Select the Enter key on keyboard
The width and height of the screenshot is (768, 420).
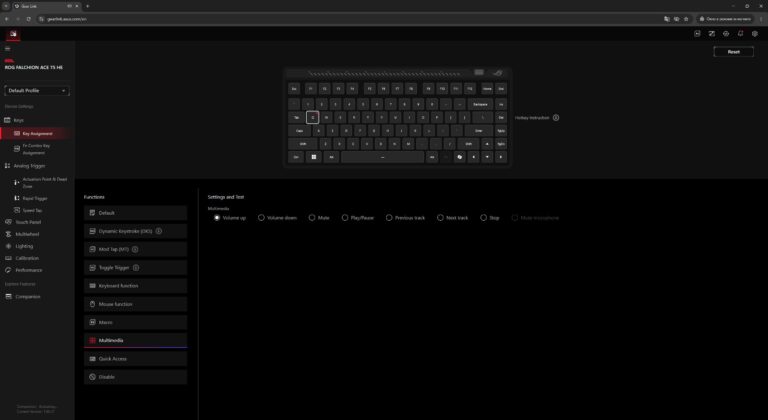[479, 131]
